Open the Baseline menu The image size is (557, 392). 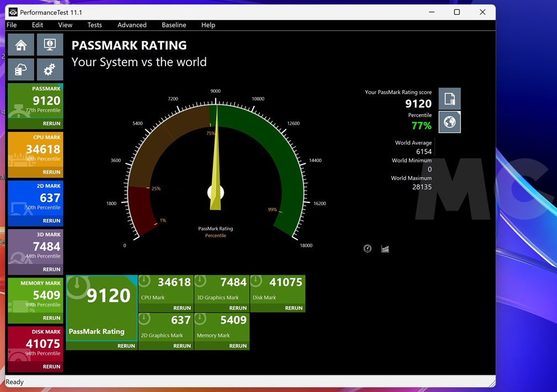[174, 25]
